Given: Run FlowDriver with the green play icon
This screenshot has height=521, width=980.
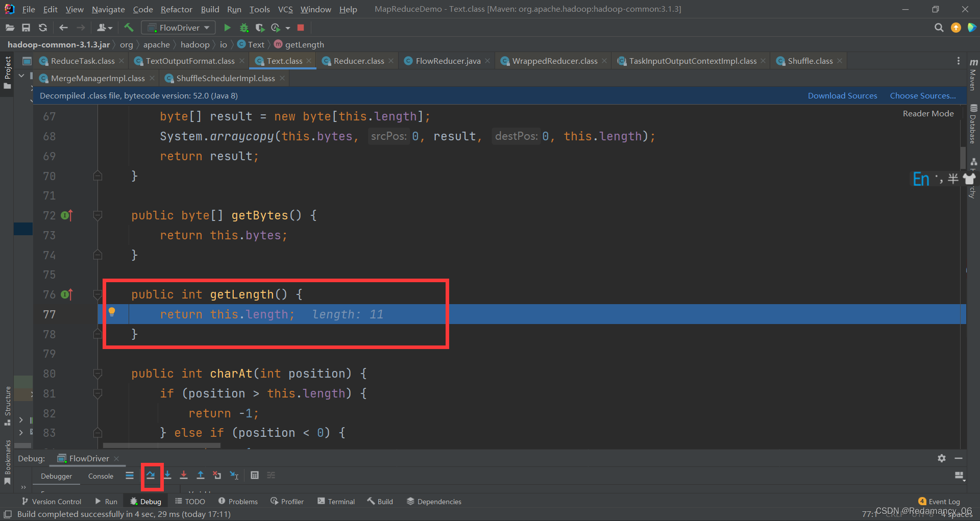Looking at the screenshot, I should point(228,28).
